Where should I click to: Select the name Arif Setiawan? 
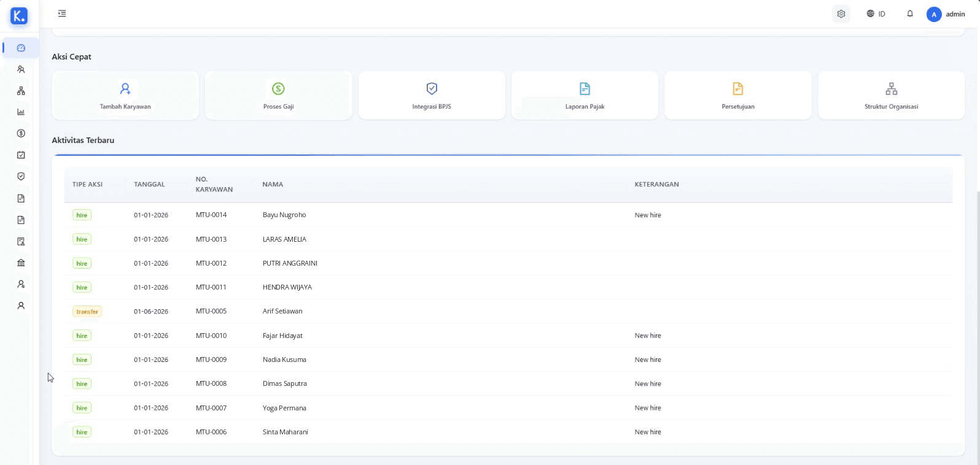(282, 311)
